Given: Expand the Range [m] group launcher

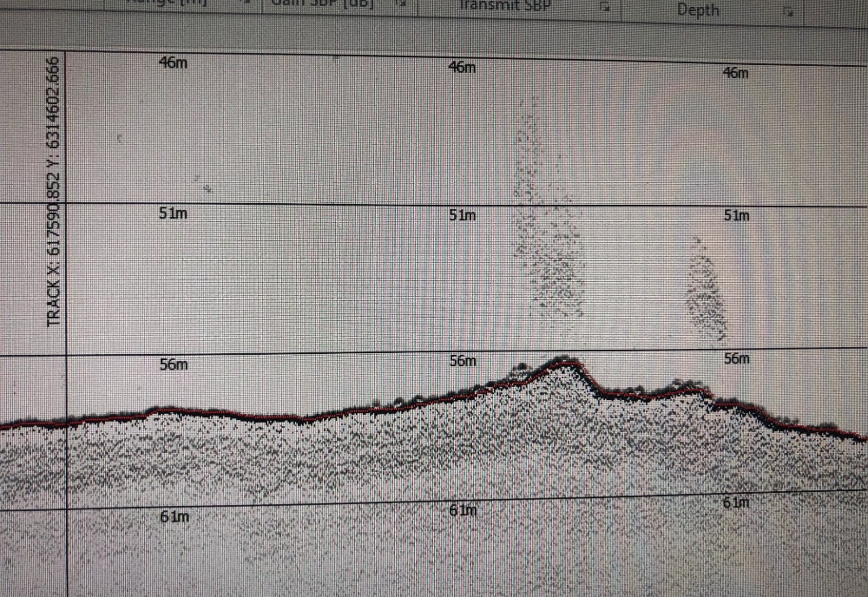Looking at the screenshot, I should (252, 3).
